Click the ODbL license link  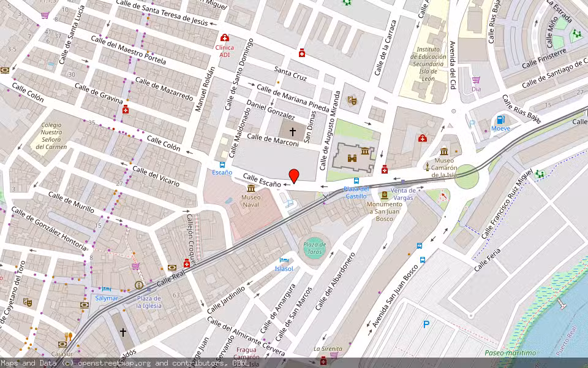click(241, 362)
